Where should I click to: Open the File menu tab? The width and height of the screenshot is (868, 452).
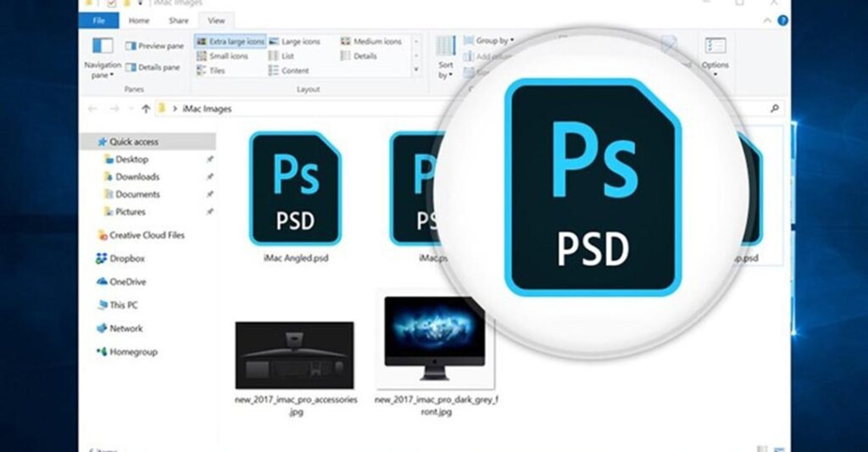(98, 20)
